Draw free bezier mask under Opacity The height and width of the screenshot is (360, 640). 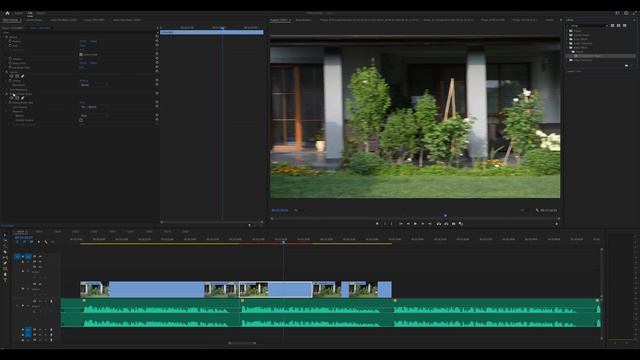[x=22, y=76]
